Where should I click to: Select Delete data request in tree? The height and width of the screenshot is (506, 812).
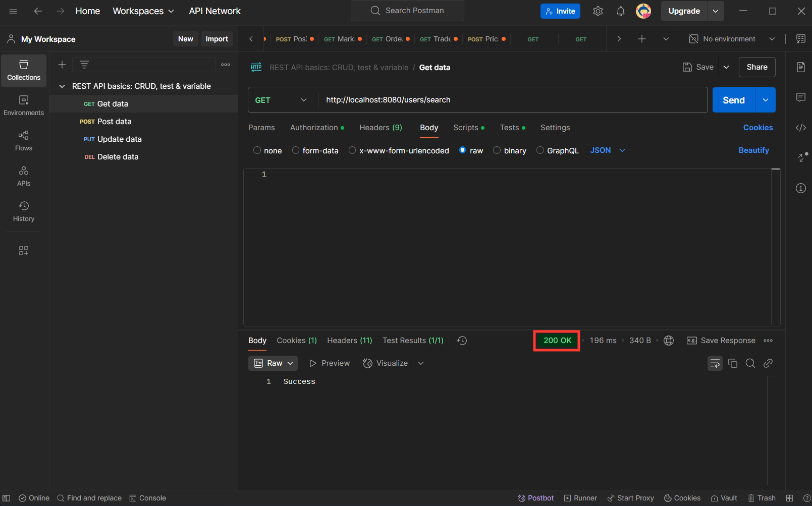click(x=143, y=157)
